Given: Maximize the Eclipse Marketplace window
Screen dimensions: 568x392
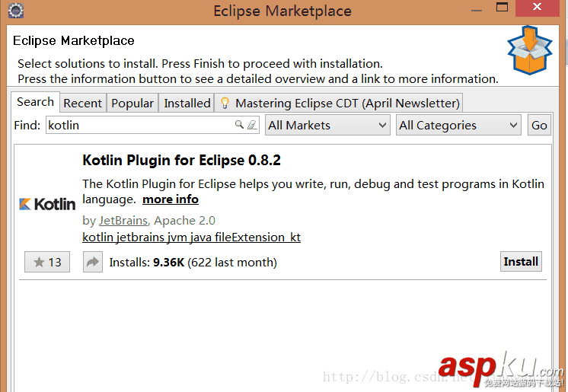Looking at the screenshot, I should point(502,8).
